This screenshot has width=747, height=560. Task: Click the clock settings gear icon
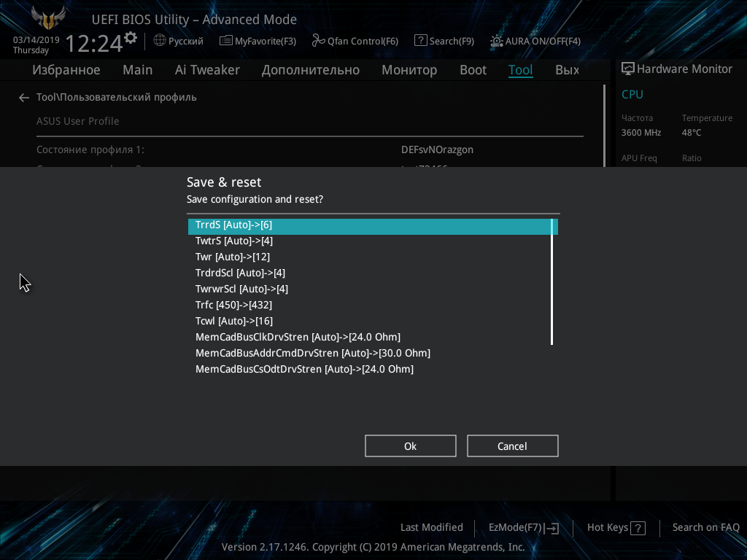(131, 38)
